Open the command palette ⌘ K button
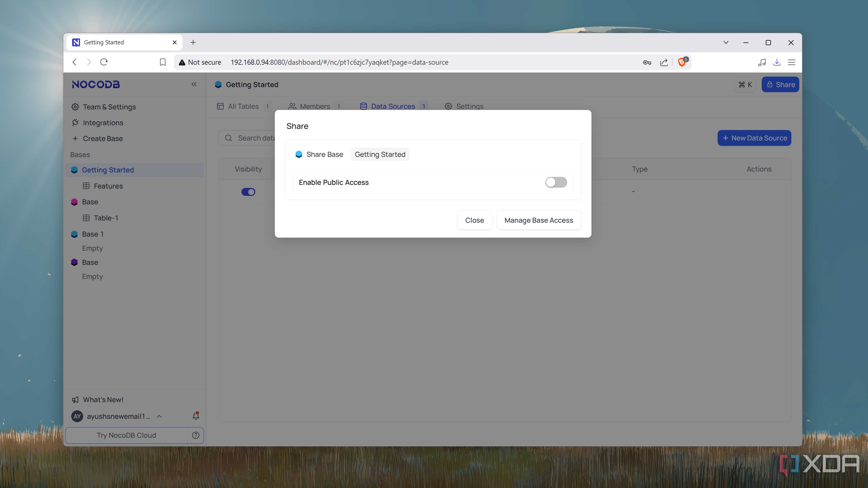The height and width of the screenshot is (488, 868). [745, 84]
